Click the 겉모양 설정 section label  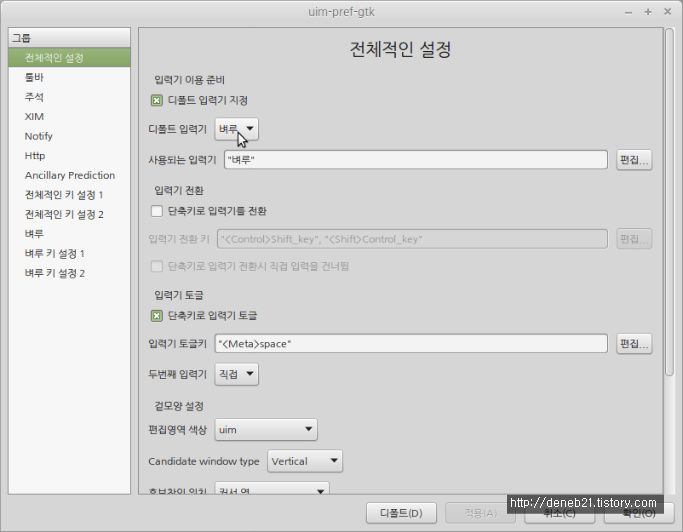179,406
